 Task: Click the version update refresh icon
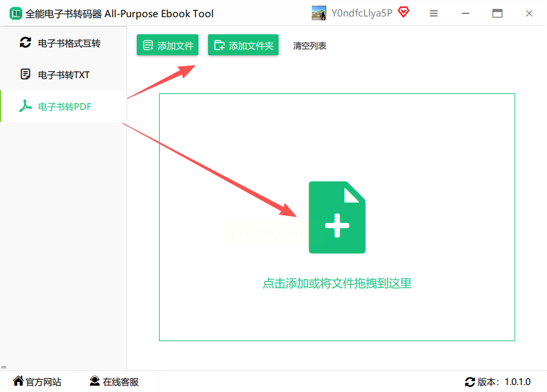pyautogui.click(x=470, y=382)
